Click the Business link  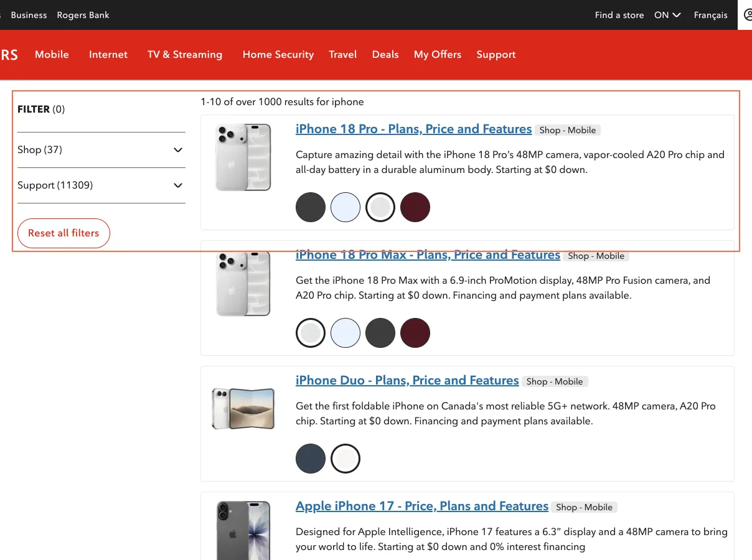point(29,15)
